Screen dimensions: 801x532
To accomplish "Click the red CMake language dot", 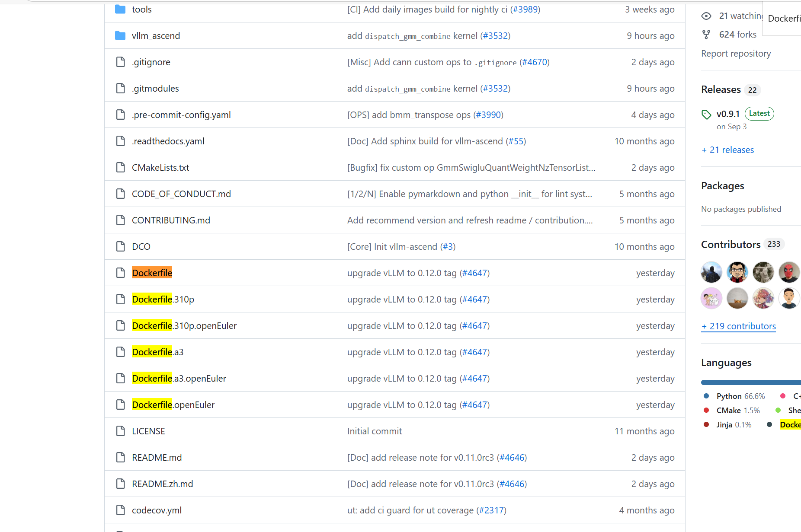I will (x=707, y=410).
